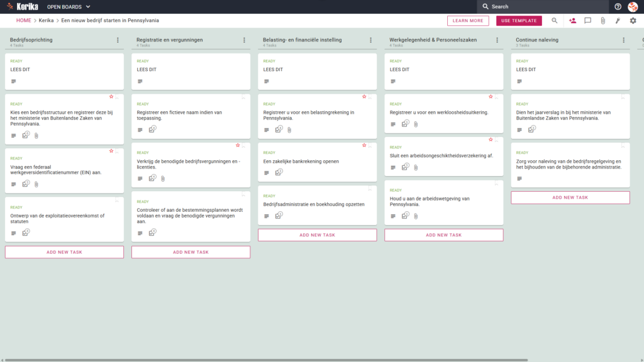Open the Registreer een fictieve naam card
This screenshot has width=644, height=362.
(x=191, y=116)
